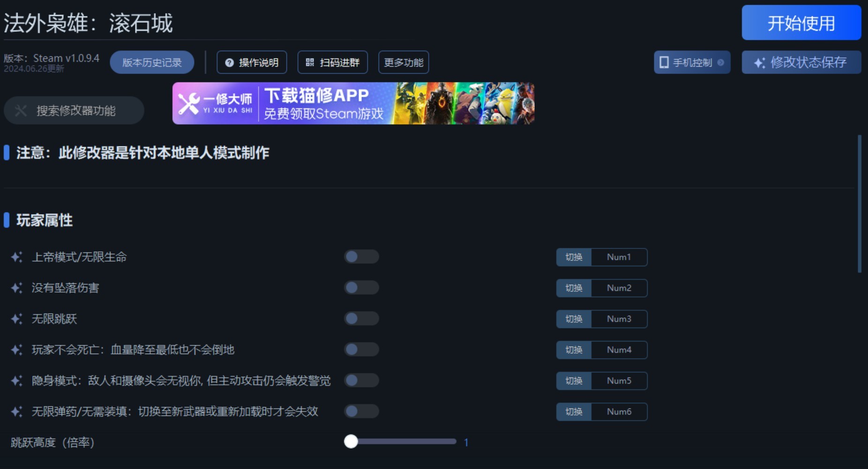Viewport: 868px width, 469px height.
Task: Click the 下载猫修APP banner ad
Action: (353, 104)
